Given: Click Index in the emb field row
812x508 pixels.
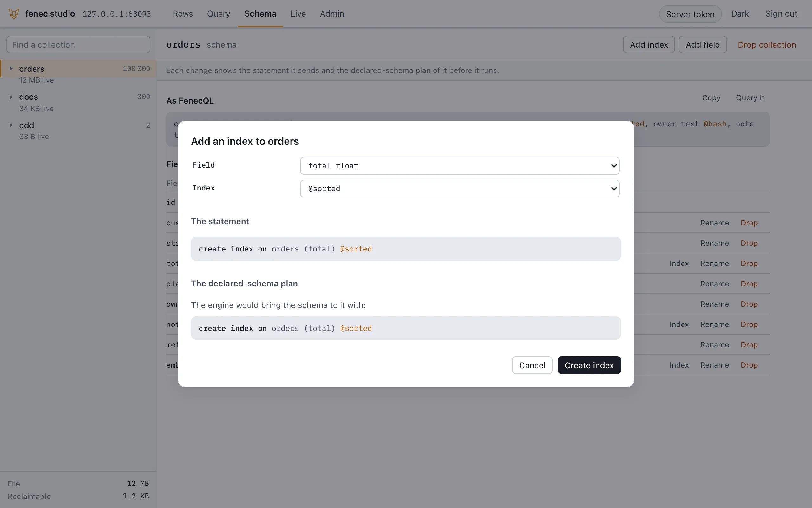Looking at the screenshot, I should (x=679, y=365).
